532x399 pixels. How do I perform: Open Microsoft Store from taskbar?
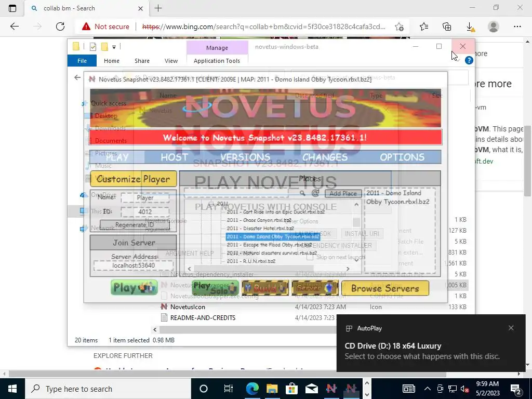tap(291, 389)
